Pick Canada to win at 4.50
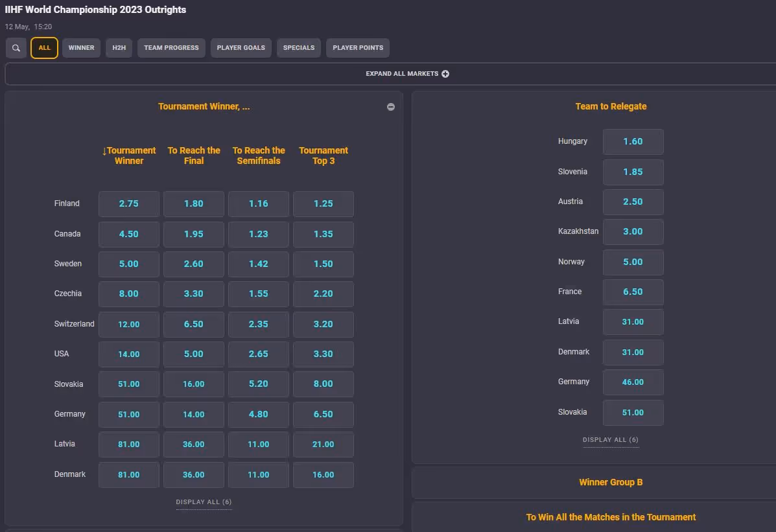The image size is (776, 532). (128, 234)
